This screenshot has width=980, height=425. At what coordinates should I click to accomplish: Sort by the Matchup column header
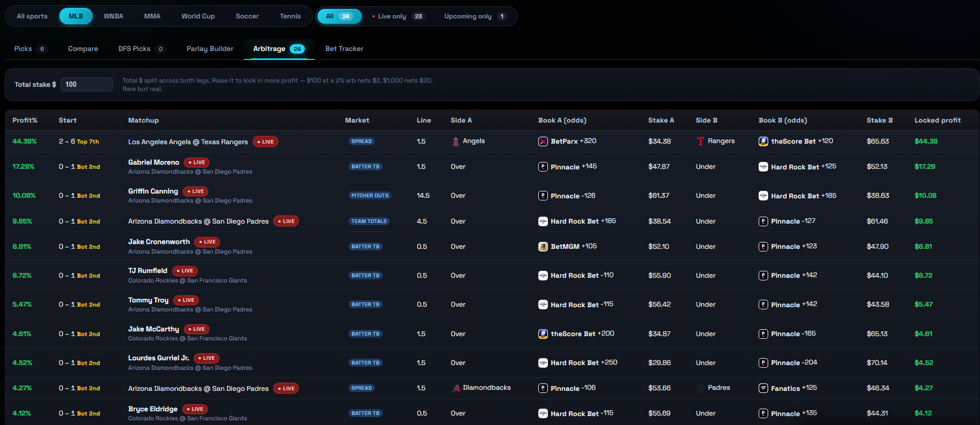pos(144,120)
